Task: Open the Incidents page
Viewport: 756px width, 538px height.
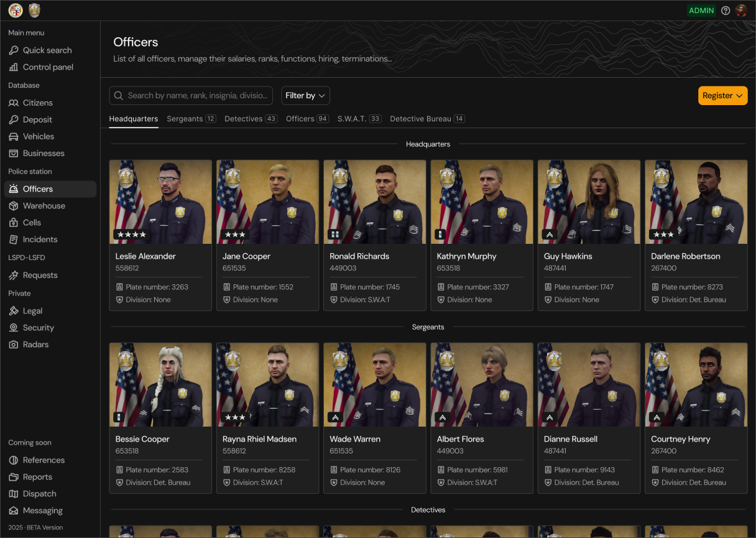Action: (x=50, y=239)
